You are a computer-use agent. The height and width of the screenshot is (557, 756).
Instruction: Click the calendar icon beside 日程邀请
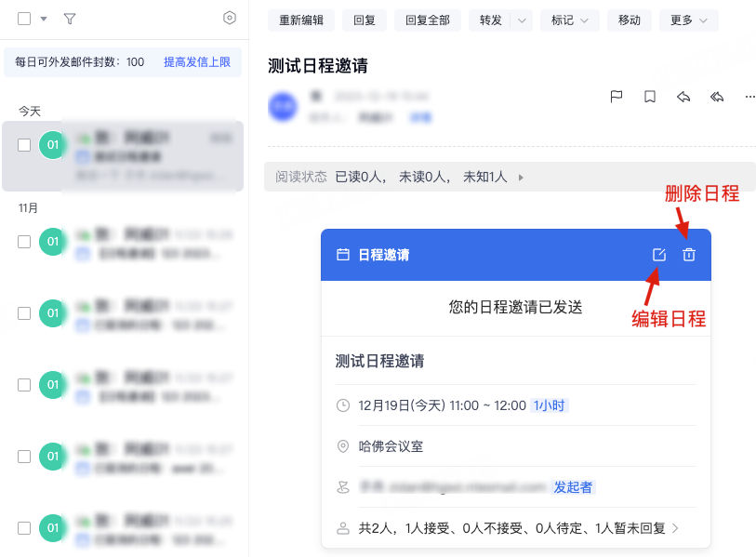[343, 255]
